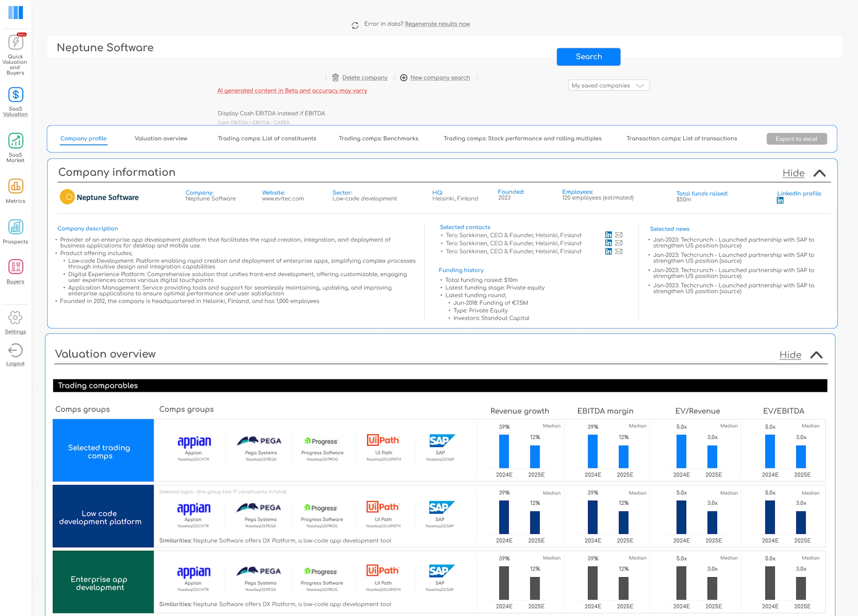
Task: Go to SaaS Market section
Action: [15, 141]
